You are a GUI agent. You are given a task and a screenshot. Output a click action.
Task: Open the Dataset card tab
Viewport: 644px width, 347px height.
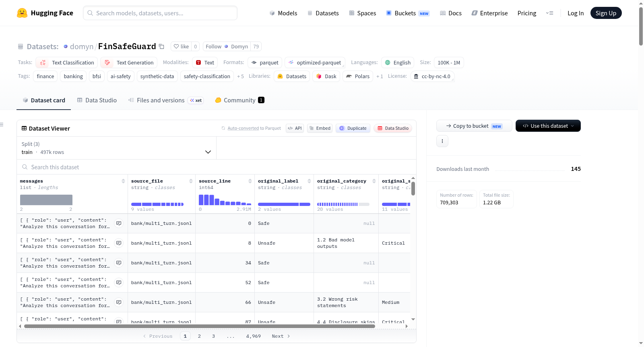[43, 100]
